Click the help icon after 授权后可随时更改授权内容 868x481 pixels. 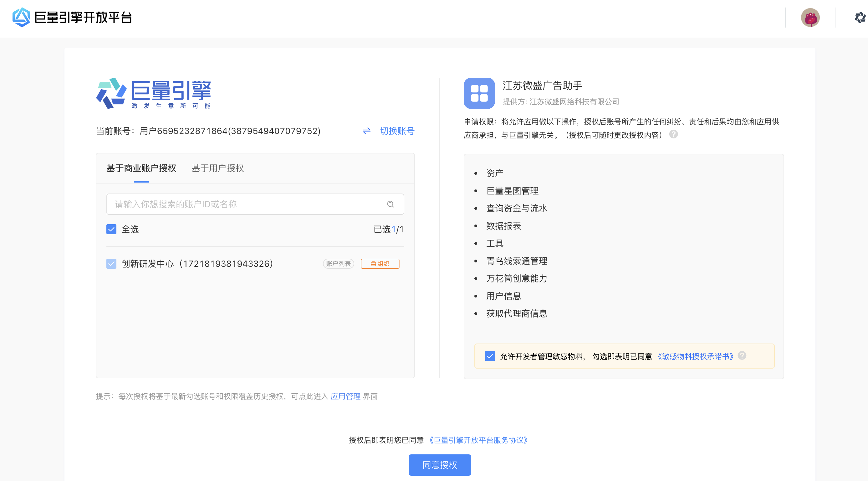coord(673,134)
